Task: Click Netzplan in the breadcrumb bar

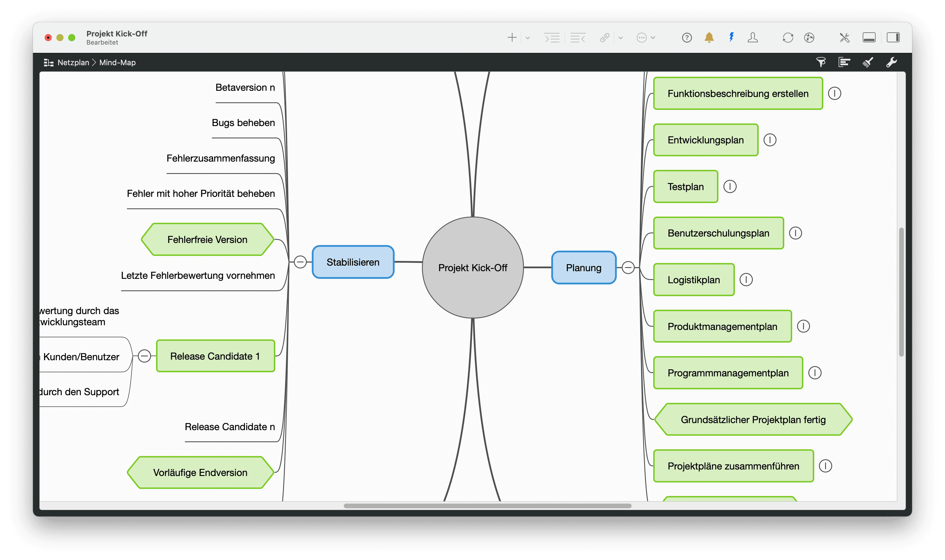Action: pos(73,62)
